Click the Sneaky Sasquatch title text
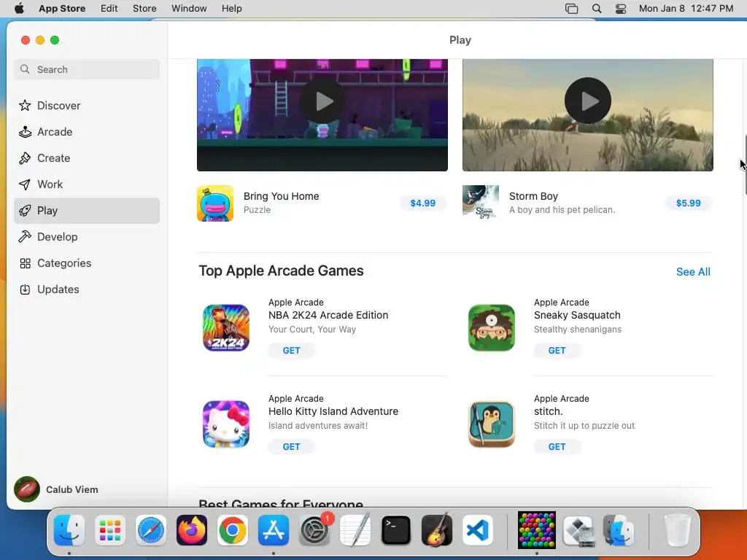 (577, 315)
